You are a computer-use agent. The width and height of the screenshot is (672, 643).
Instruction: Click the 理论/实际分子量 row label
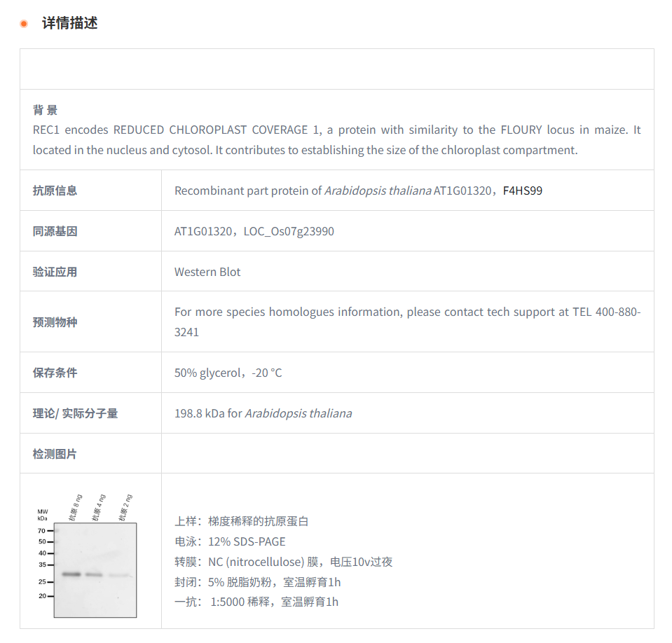coord(76,413)
